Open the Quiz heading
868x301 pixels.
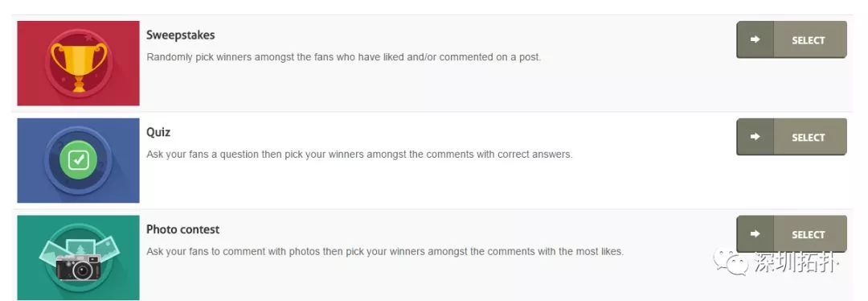pos(158,132)
